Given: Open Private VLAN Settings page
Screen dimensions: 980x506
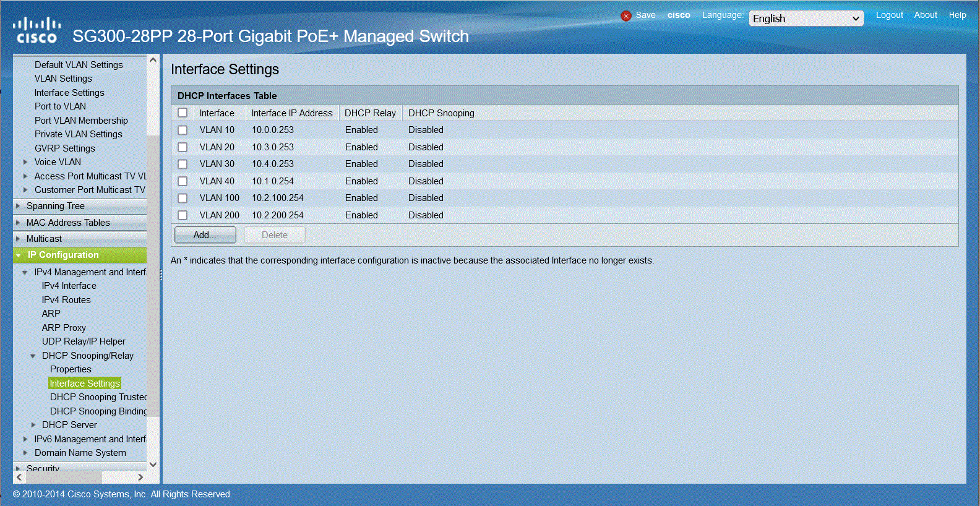Looking at the screenshot, I should [x=79, y=134].
